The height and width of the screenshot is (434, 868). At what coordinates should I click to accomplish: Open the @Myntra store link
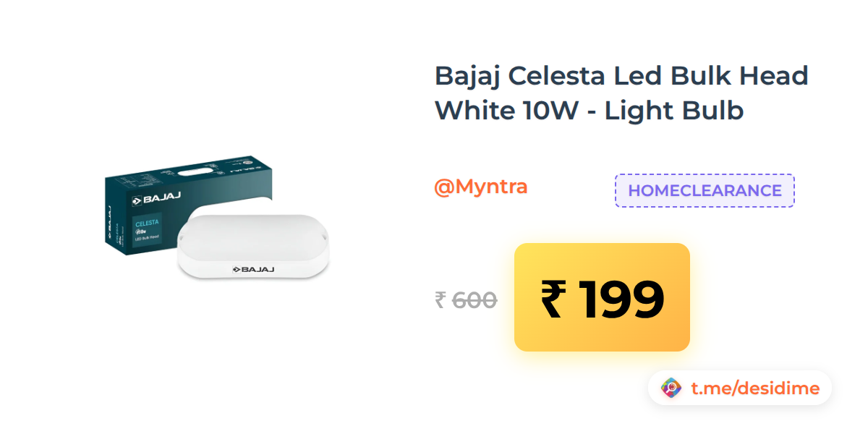pos(480,187)
